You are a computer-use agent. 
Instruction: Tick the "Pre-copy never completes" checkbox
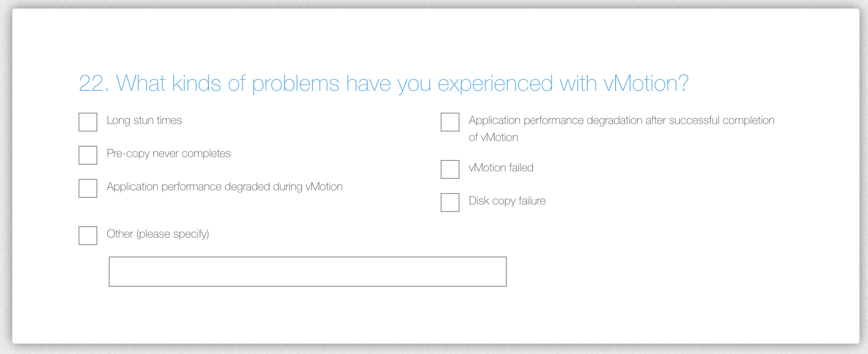click(88, 155)
